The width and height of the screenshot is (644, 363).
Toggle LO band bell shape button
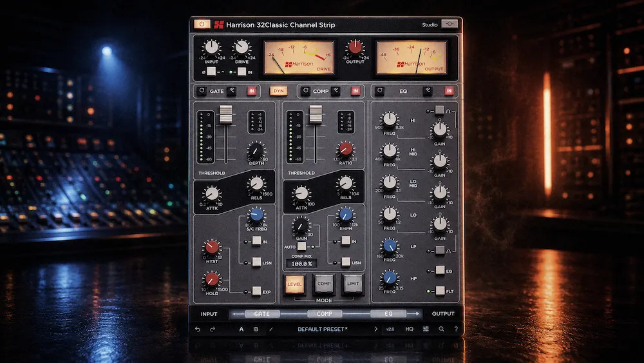coord(439,250)
